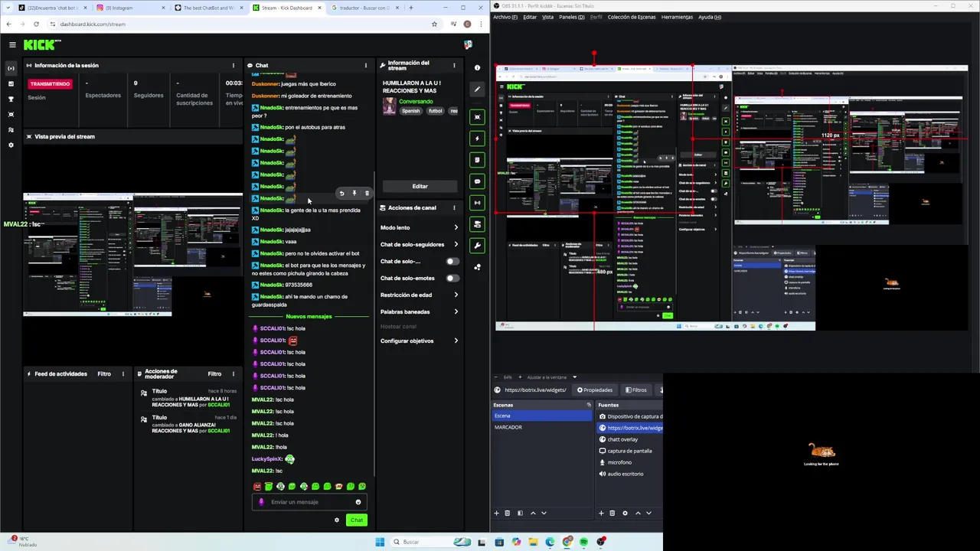Click the Conversando category link
This screenshot has width=980, height=551.
(x=416, y=102)
